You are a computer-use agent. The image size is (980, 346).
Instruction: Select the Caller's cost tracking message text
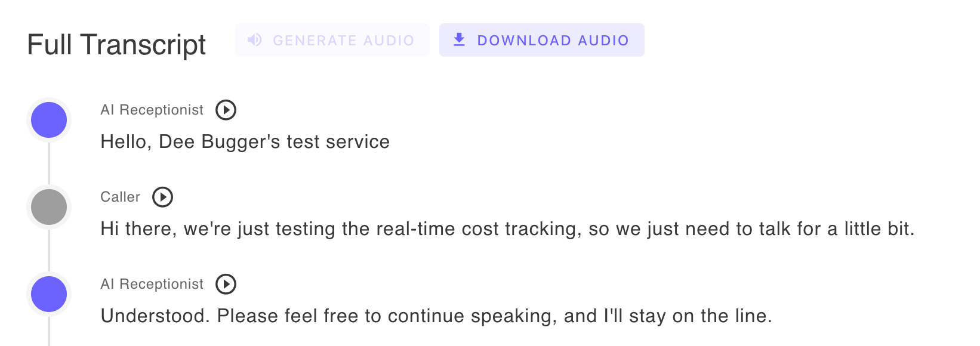point(507,228)
